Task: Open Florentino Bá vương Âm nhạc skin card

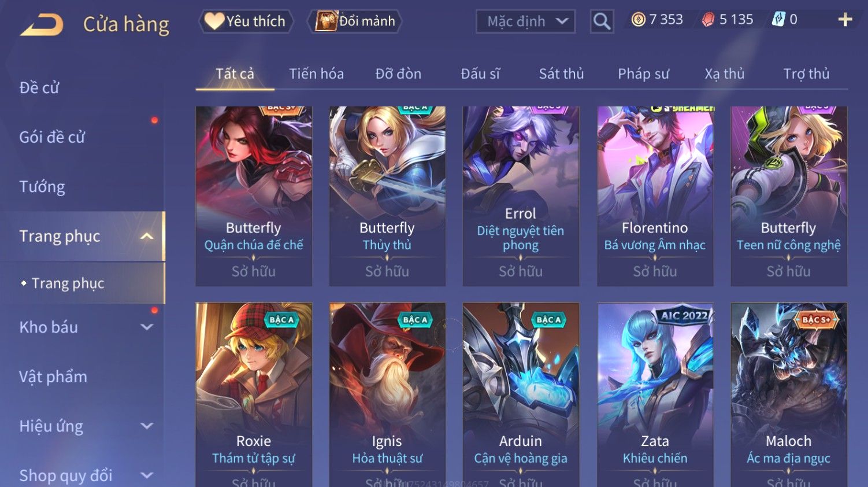Action: coord(655,196)
